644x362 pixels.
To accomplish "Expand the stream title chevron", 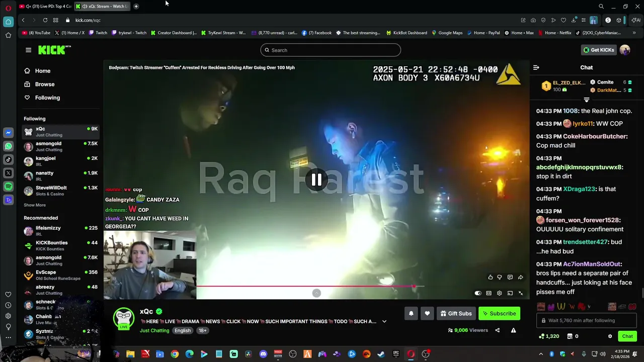I will [x=384, y=321].
